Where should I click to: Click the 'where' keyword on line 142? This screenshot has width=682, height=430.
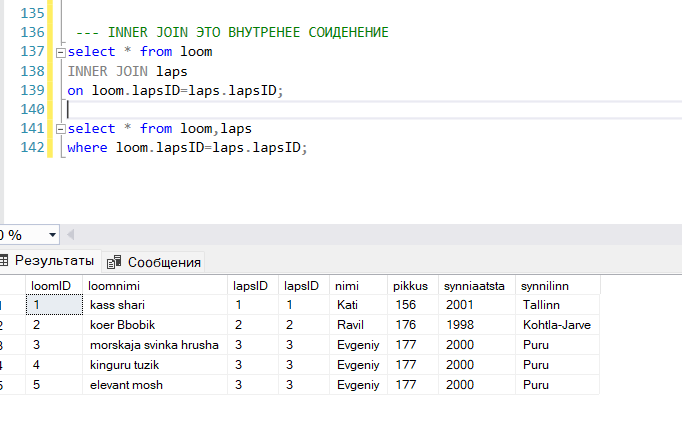pyautogui.click(x=87, y=148)
